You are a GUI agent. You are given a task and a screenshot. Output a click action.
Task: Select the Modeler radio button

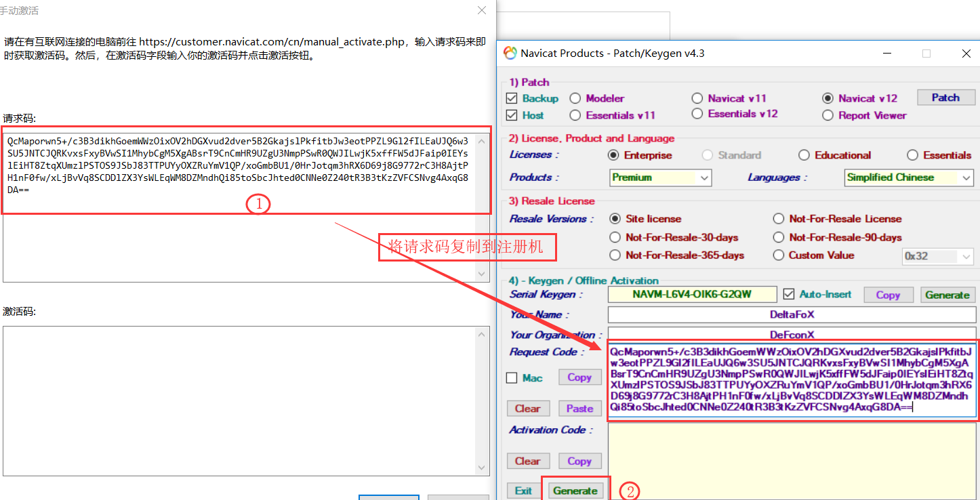[x=575, y=99]
